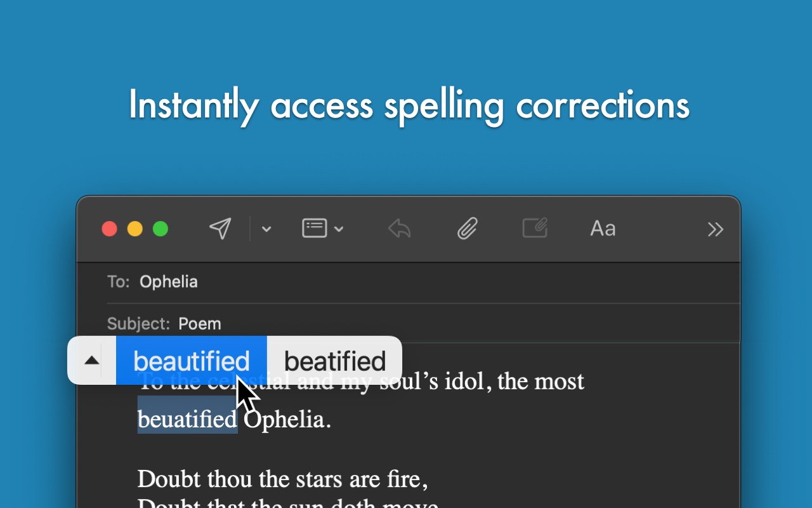Click the Subject field labeled Poem
The image size is (812, 508).
point(200,323)
